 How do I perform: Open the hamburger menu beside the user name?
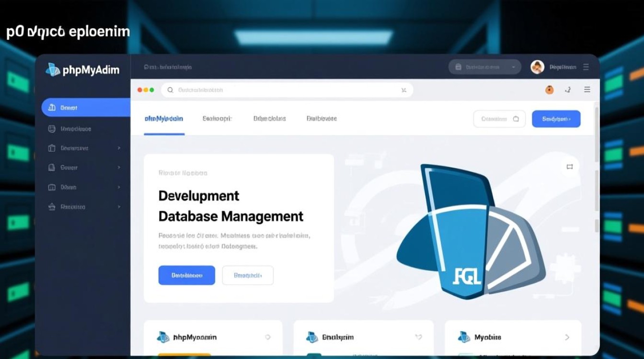point(586,67)
